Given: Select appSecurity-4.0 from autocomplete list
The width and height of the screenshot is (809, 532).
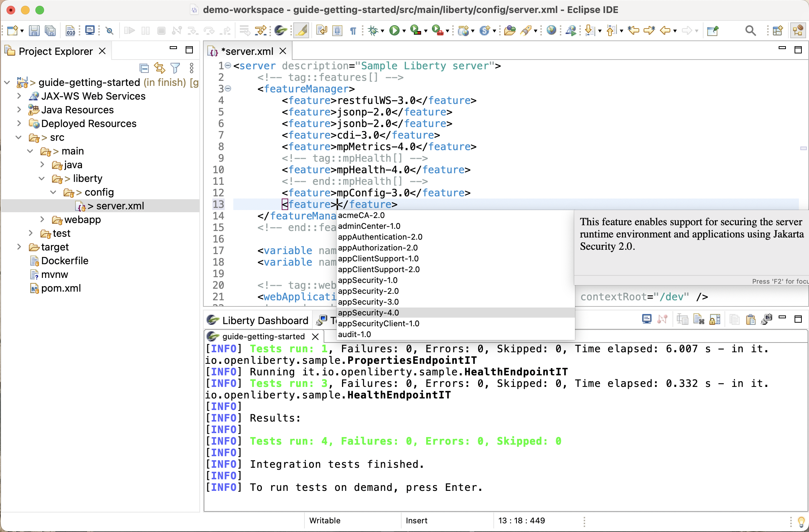Looking at the screenshot, I should coord(368,312).
